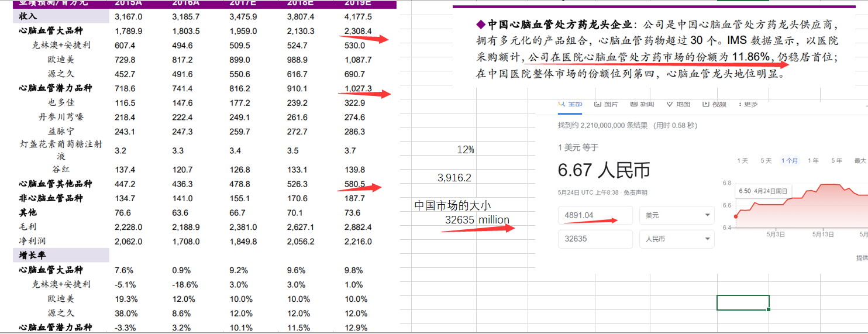This screenshot has height=334, width=868.
Task: Click the 11.86% share figure in paragraph
Action: click(750, 57)
